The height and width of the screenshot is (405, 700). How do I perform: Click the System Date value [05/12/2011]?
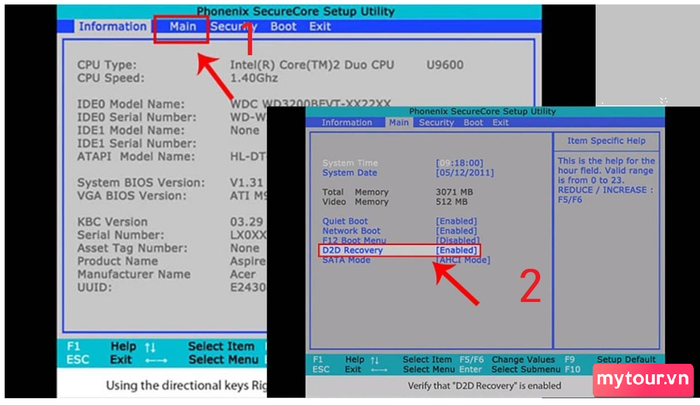(465, 173)
